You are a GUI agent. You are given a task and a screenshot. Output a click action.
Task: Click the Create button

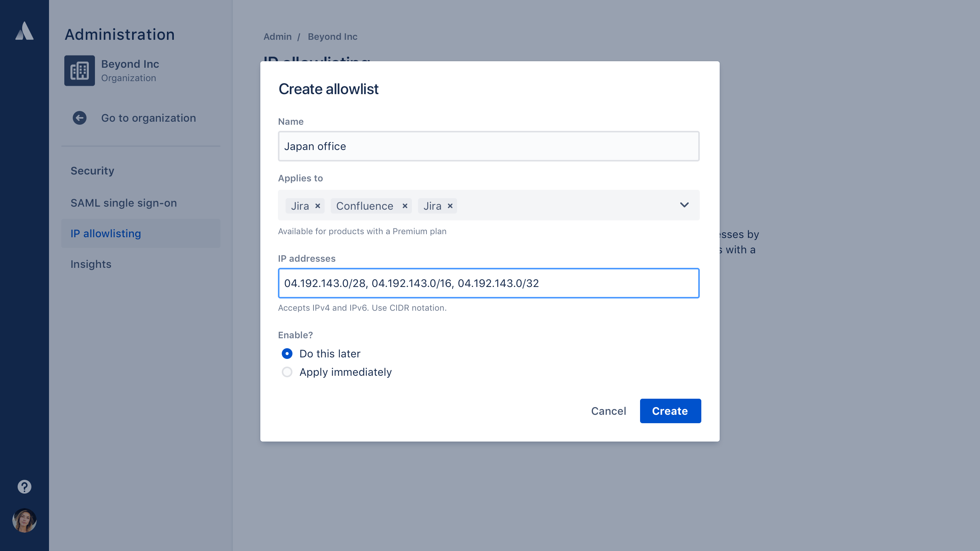click(670, 411)
